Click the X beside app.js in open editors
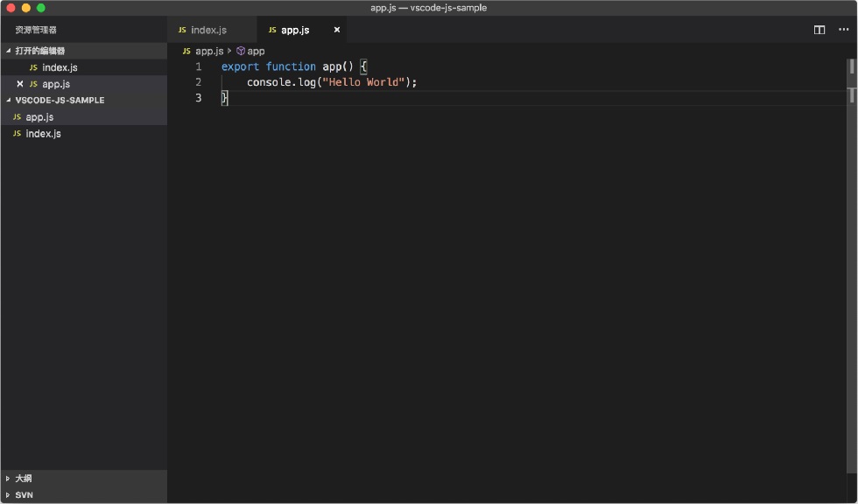The width and height of the screenshot is (858, 504). pos(20,84)
